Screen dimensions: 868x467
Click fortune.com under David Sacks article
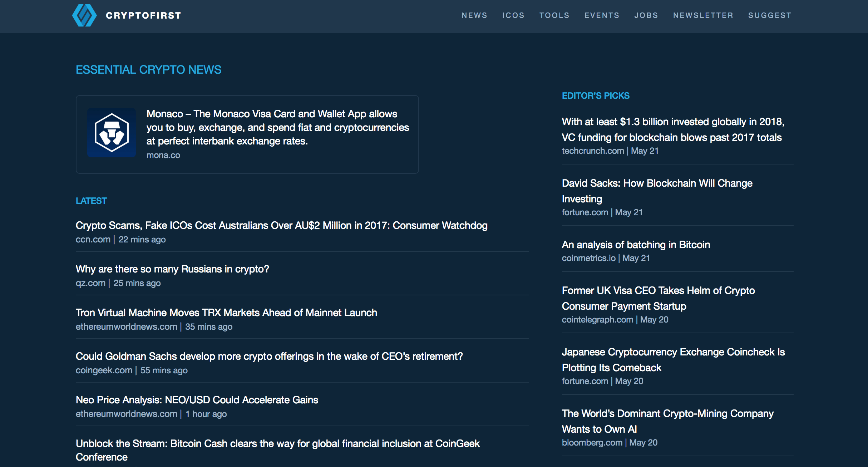point(585,212)
